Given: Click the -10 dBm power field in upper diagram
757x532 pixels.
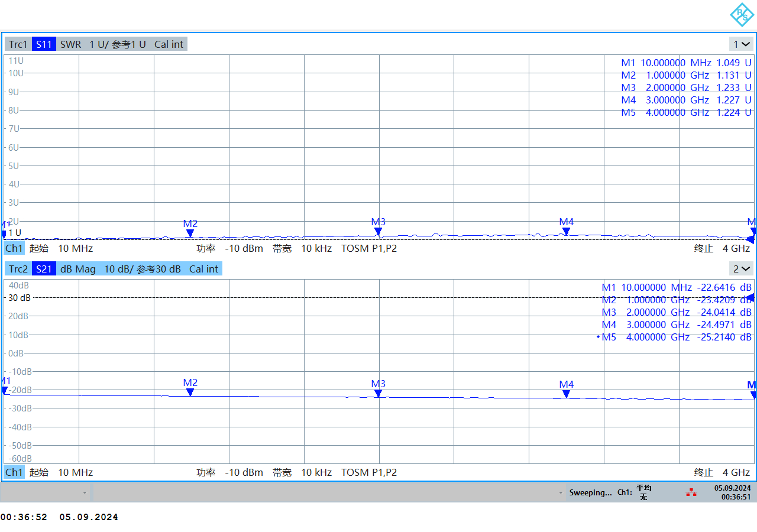Looking at the screenshot, I should click(245, 248).
